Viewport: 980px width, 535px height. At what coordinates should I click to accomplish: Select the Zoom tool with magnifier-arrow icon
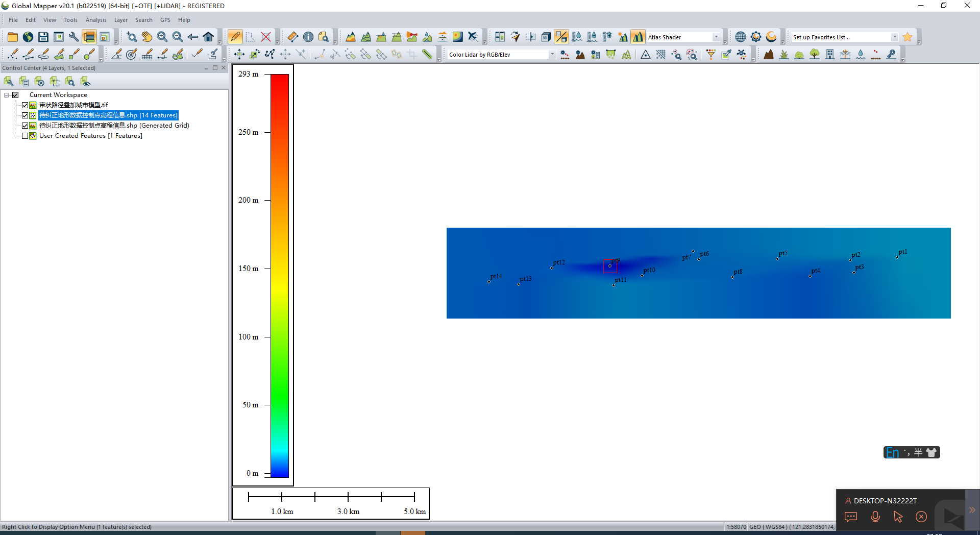point(132,37)
